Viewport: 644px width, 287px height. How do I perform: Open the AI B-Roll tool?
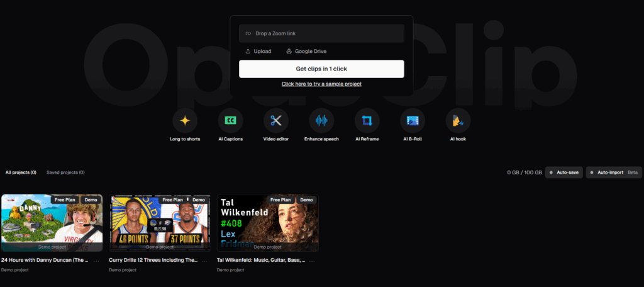coord(413,120)
